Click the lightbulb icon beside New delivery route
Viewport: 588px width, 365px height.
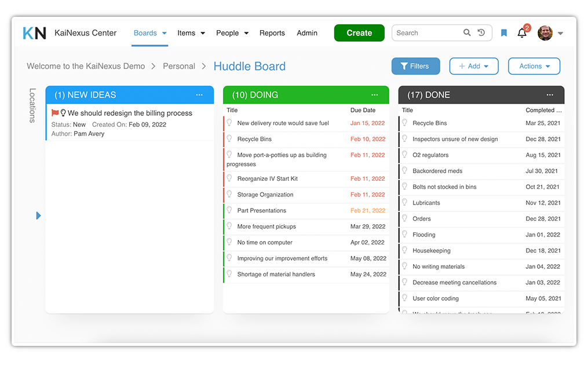tap(229, 122)
